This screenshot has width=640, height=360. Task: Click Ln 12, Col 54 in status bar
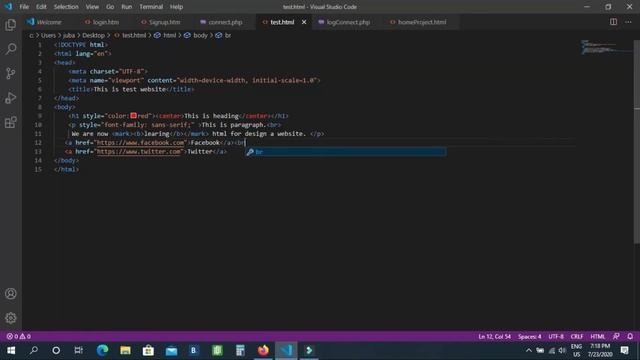494,336
